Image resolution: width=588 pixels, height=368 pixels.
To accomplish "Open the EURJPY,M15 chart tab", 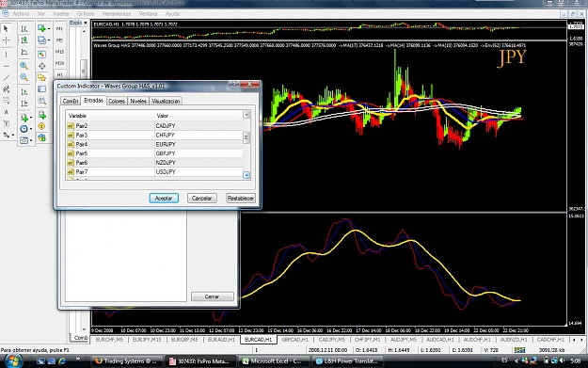I will [x=147, y=340].
